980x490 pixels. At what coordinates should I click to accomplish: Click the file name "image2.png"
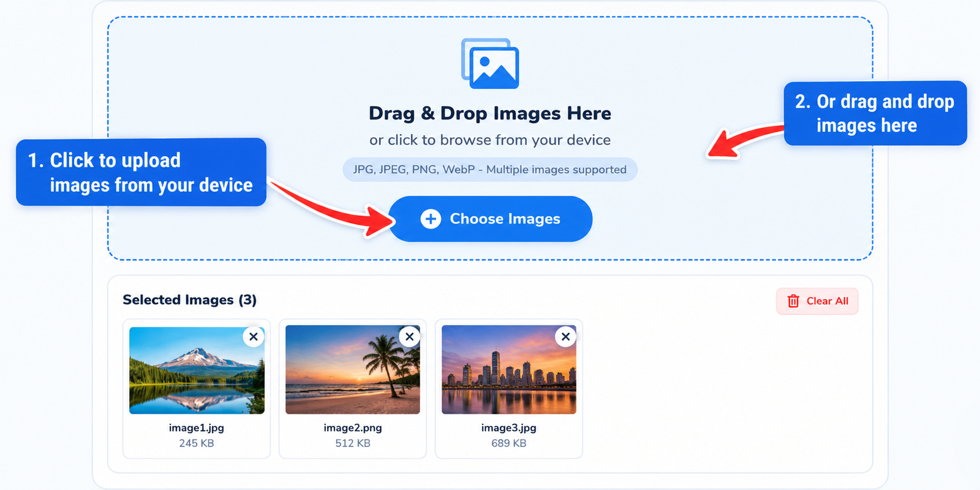tap(353, 428)
